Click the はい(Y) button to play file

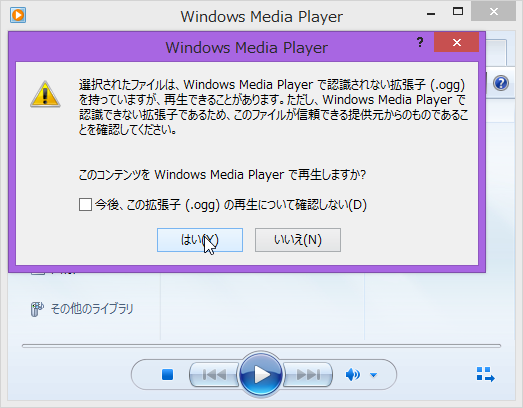point(200,240)
